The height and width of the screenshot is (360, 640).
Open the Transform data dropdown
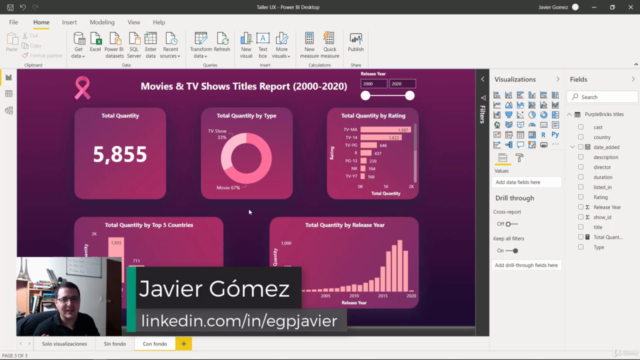(200, 45)
